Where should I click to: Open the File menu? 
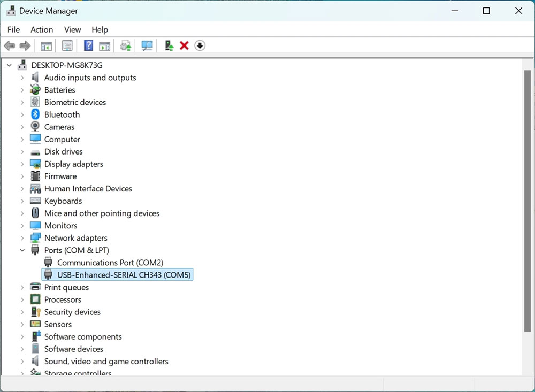14,30
